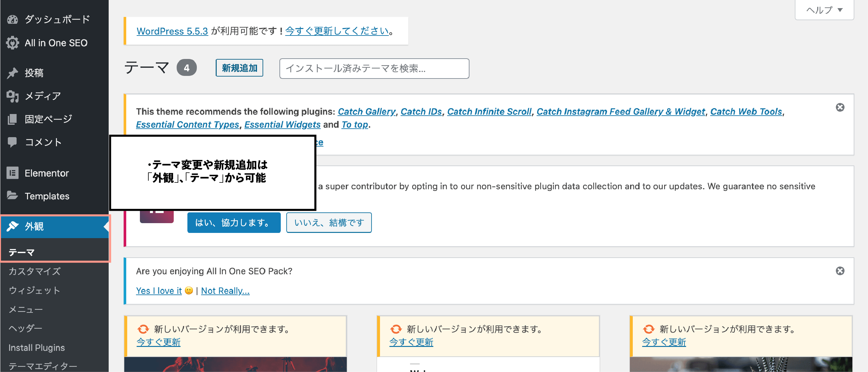868x372 pixels.
Task: Expand the ヘルプ dropdown
Action: [x=824, y=10]
